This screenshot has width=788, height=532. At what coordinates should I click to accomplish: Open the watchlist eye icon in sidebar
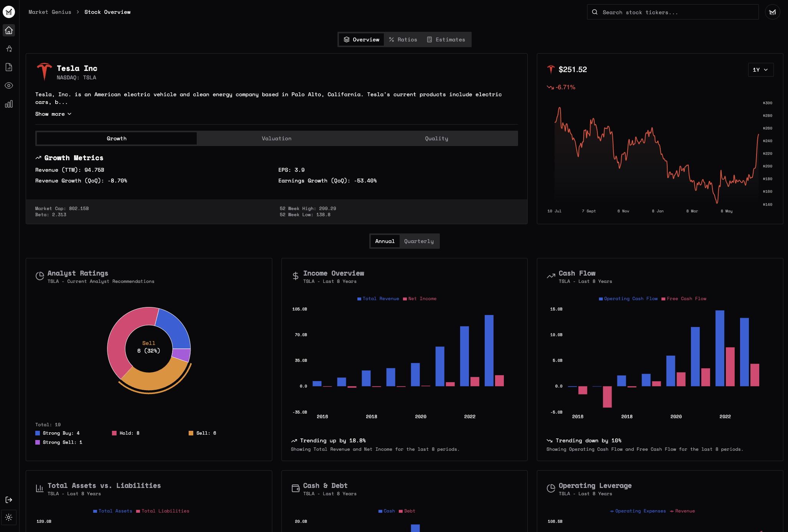click(x=9, y=85)
